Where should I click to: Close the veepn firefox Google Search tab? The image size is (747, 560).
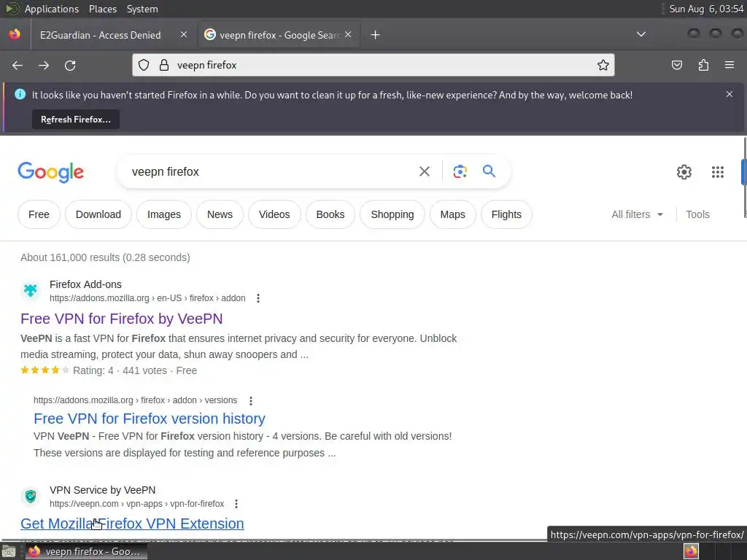(348, 34)
